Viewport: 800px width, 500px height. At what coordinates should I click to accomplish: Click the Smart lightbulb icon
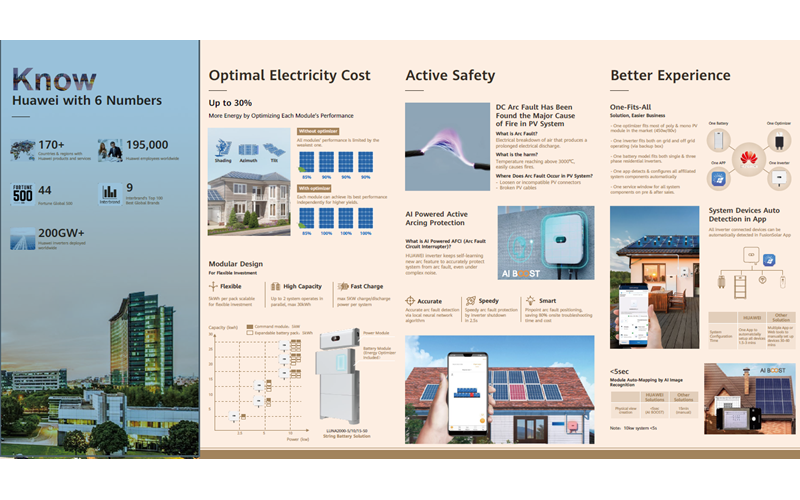click(531, 301)
